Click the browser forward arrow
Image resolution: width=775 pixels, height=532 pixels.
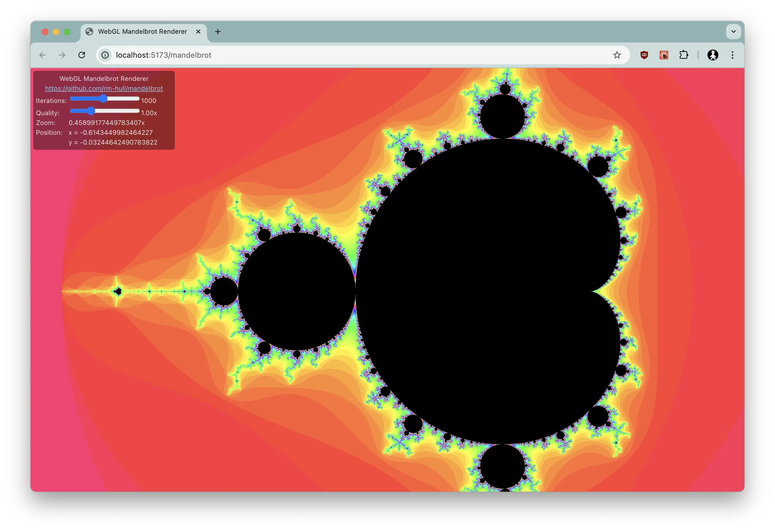click(62, 55)
